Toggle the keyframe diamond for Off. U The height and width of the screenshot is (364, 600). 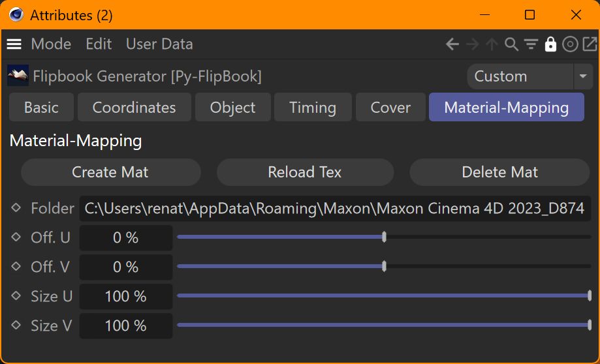(16, 237)
